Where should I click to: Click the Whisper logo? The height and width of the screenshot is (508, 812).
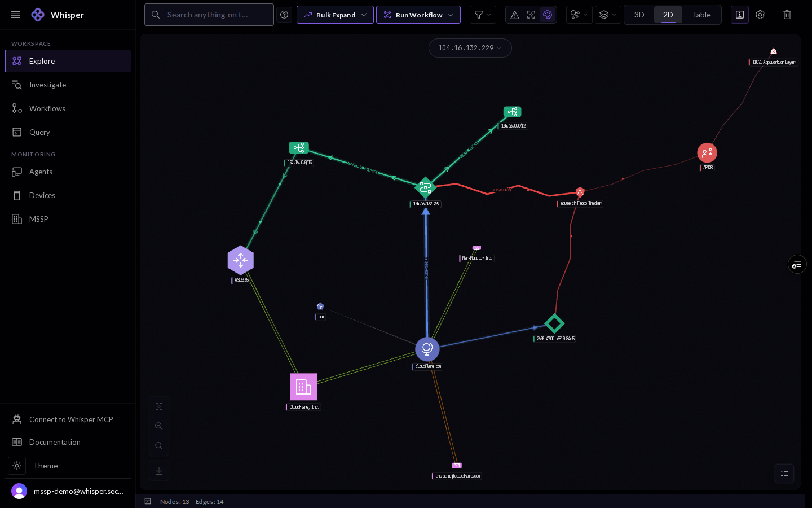tap(38, 15)
